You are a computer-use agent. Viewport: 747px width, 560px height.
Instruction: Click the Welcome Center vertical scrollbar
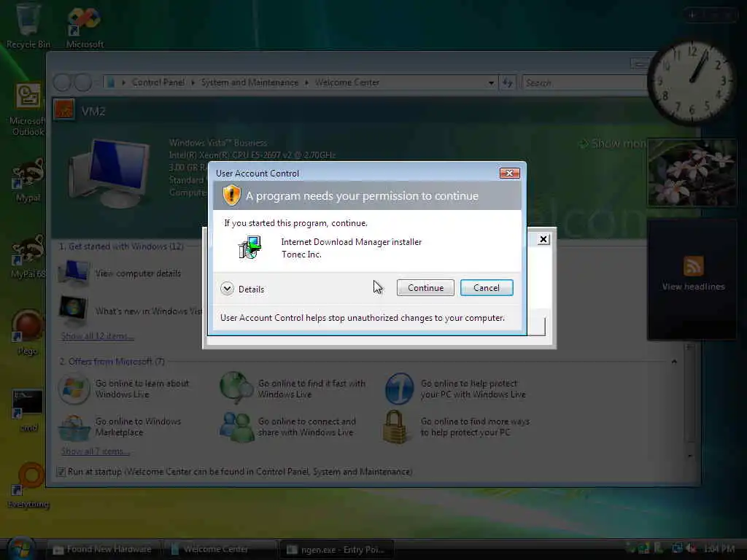689,401
